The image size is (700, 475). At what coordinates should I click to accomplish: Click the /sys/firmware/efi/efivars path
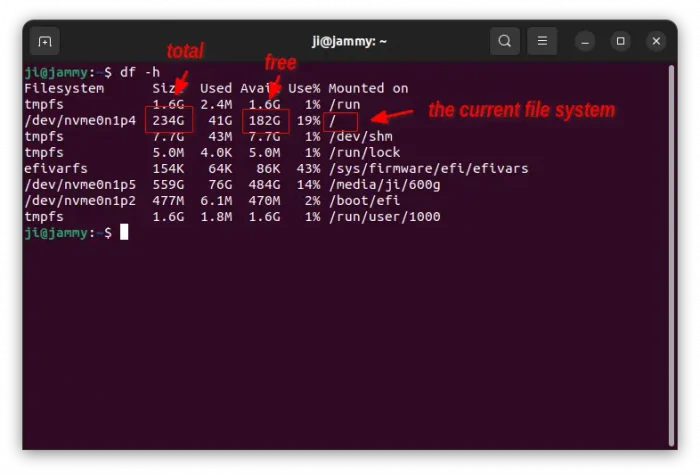point(428,168)
